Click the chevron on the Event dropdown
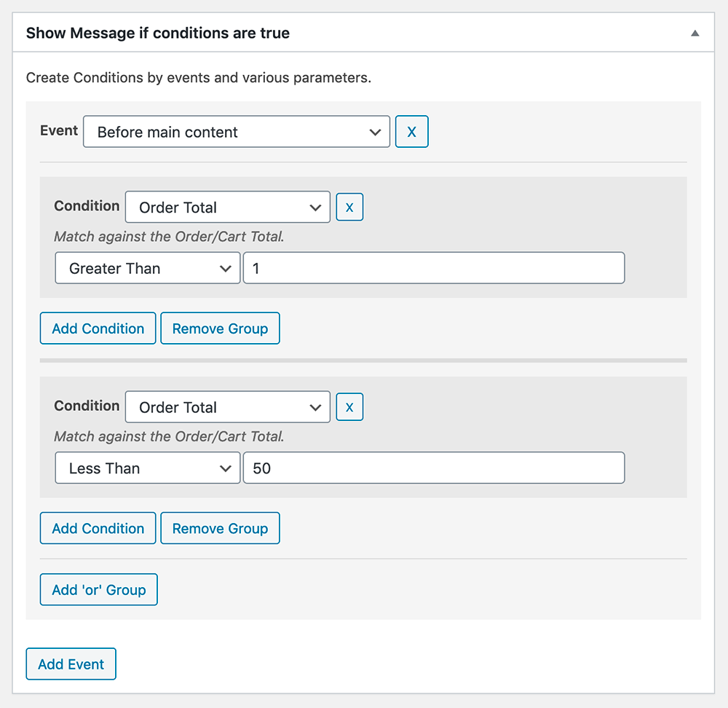The width and height of the screenshot is (728, 708). [x=376, y=132]
